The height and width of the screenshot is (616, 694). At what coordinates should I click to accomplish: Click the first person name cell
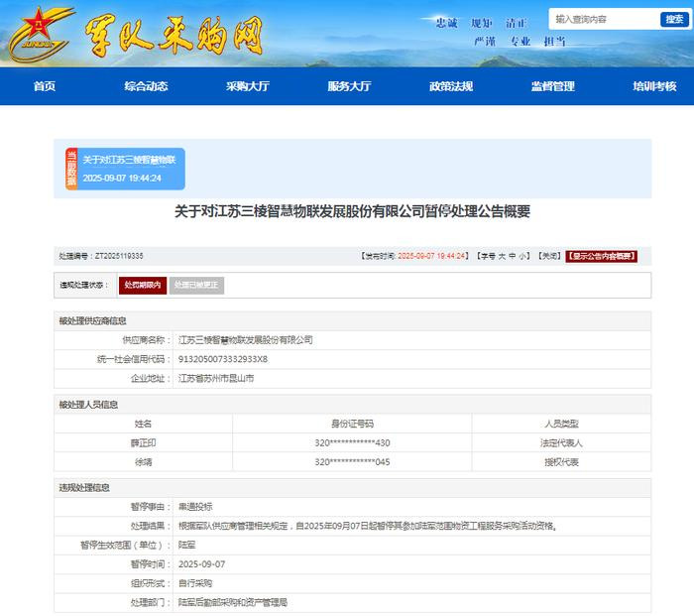coord(143,442)
